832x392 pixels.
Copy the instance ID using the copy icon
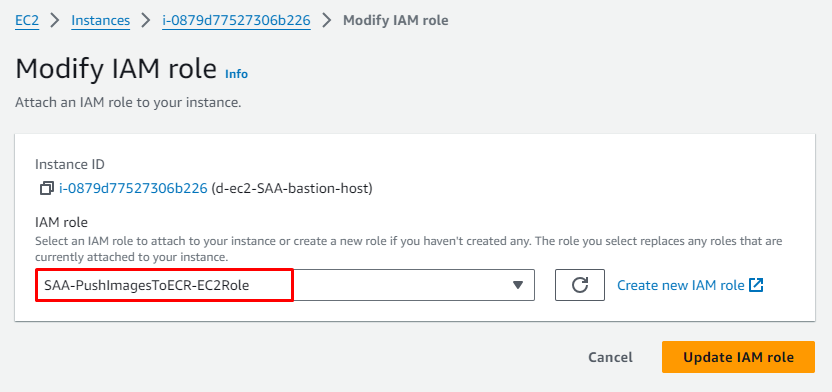47,188
